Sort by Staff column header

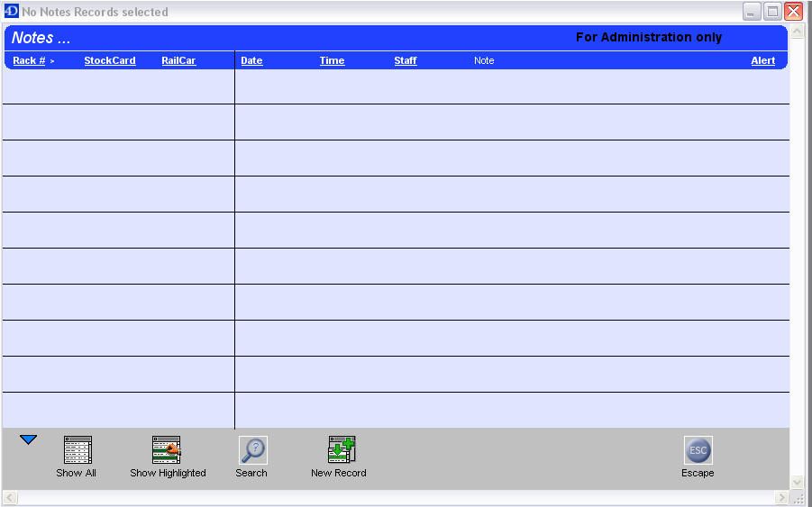point(406,60)
